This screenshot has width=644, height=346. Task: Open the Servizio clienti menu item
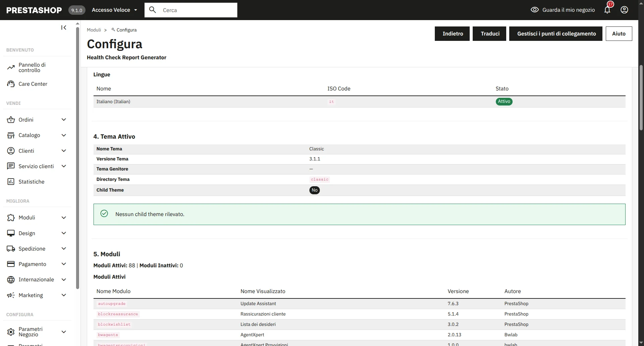36,166
